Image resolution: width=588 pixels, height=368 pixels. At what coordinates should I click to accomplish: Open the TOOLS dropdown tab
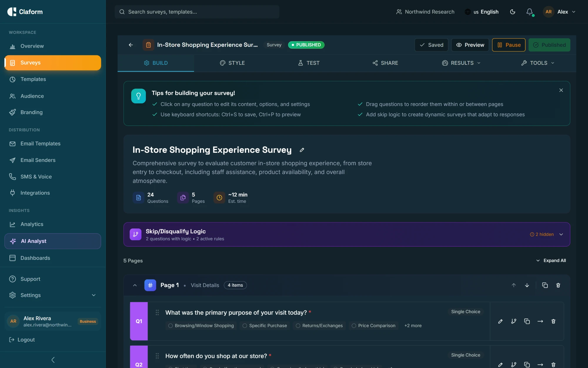[x=538, y=63]
